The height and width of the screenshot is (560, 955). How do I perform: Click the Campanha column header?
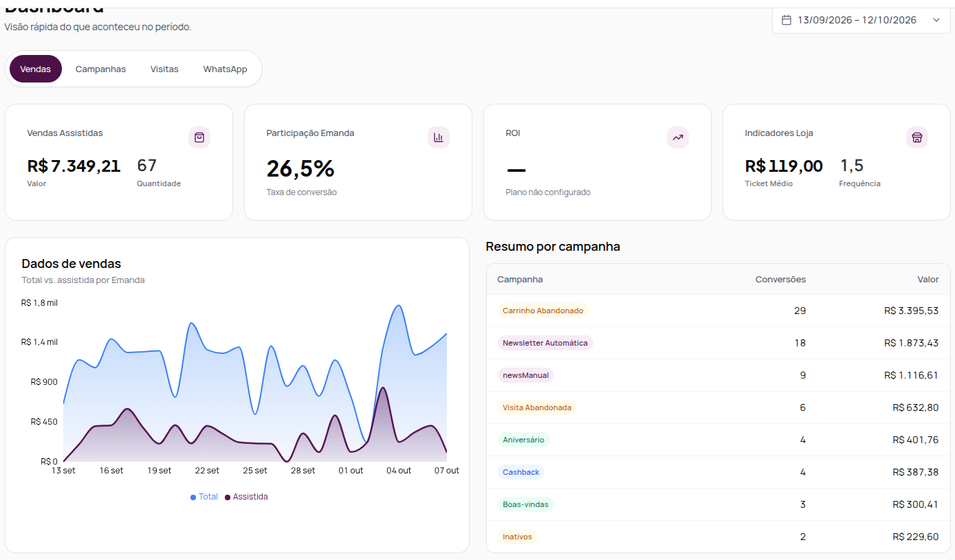click(x=520, y=280)
